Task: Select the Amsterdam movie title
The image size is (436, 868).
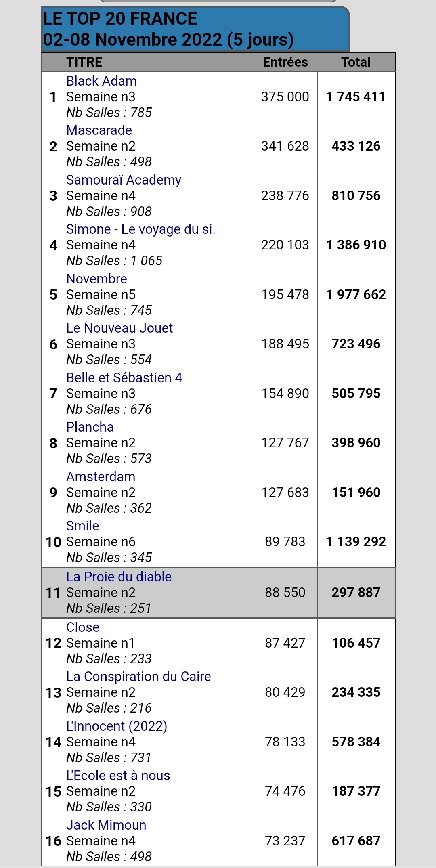Action: (101, 477)
